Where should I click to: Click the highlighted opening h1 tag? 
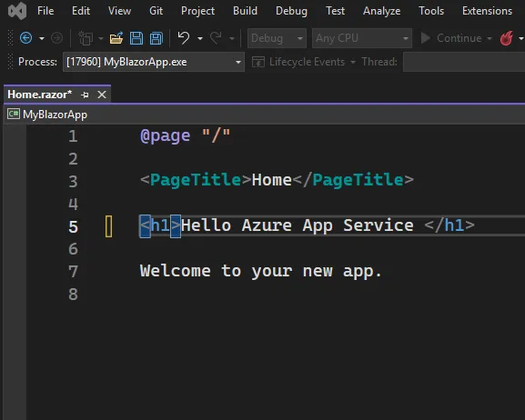click(x=160, y=225)
